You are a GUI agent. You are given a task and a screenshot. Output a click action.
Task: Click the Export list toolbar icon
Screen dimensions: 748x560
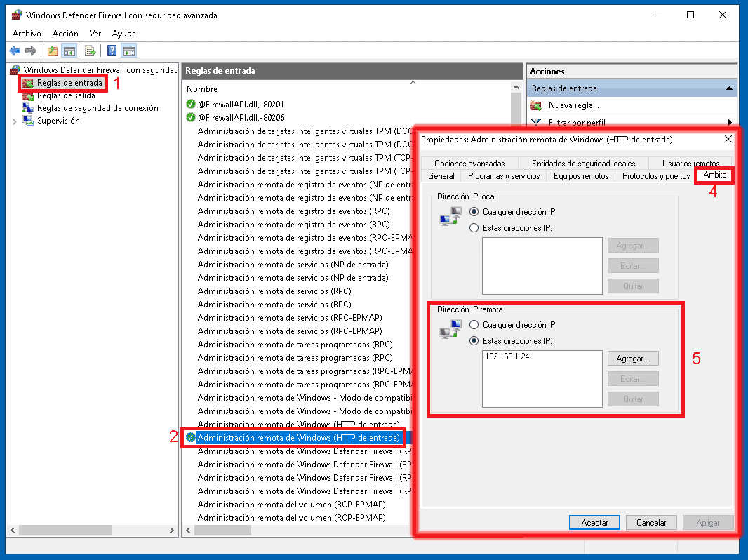coord(91,50)
